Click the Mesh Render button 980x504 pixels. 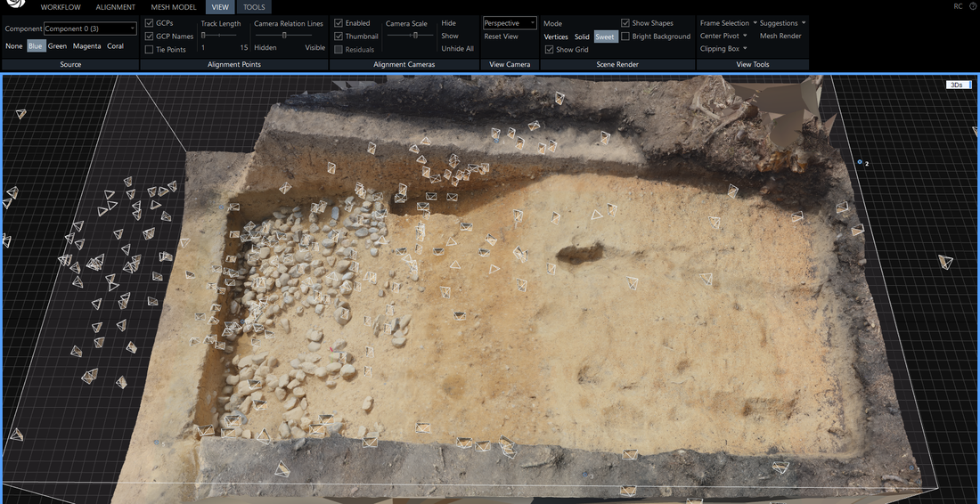tap(780, 37)
